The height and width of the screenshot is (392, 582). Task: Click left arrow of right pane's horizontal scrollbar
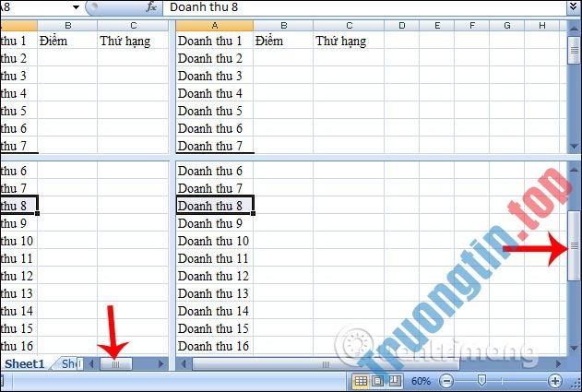pyautogui.click(x=184, y=364)
